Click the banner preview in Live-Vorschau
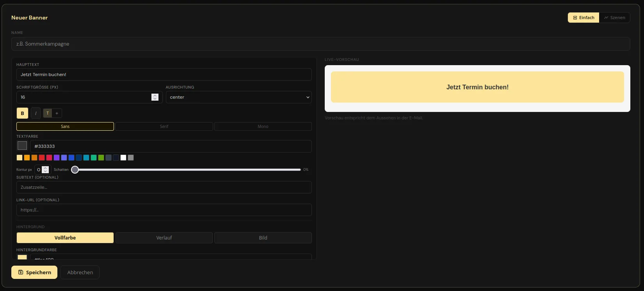Viewport: 644px width, 291px height. click(477, 87)
